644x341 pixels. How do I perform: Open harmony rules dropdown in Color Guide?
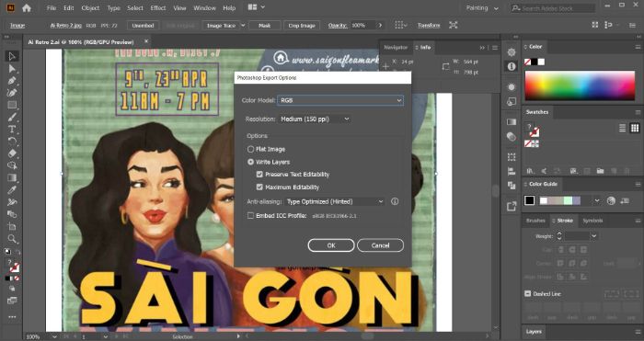pyautogui.click(x=597, y=200)
